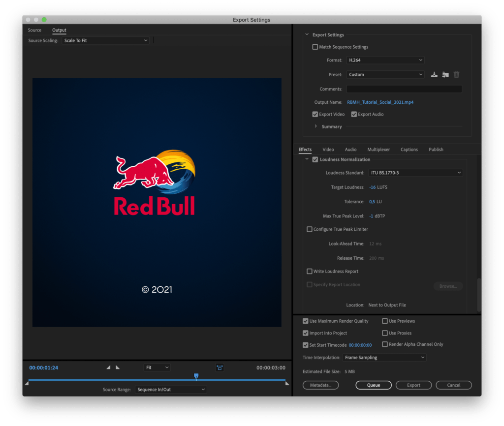Click the Metadata... button
The width and height of the screenshot is (504, 426).
tap(320, 385)
